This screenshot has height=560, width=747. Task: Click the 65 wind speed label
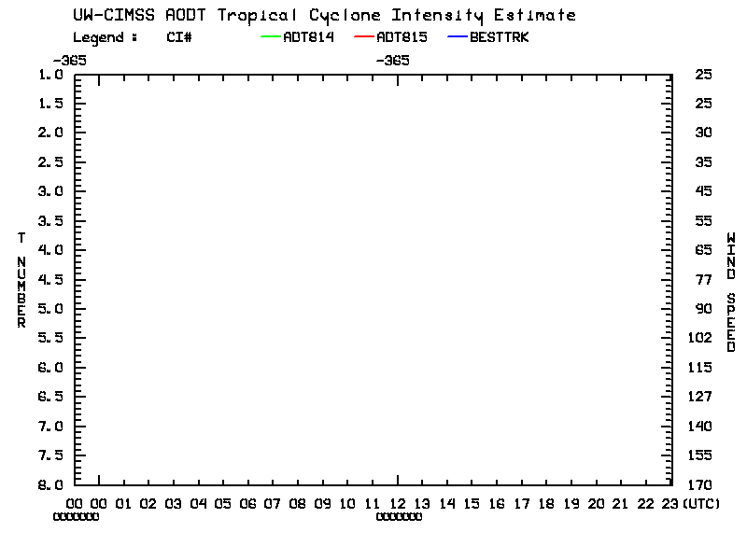[x=704, y=250]
